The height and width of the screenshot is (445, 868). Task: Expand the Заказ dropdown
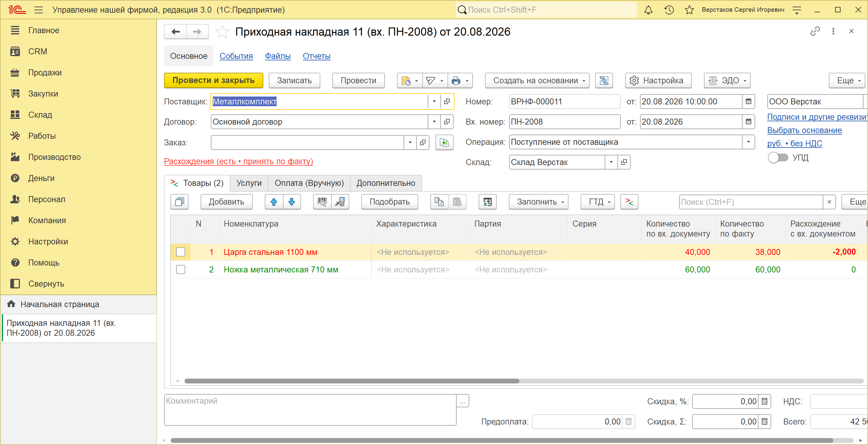pos(410,143)
